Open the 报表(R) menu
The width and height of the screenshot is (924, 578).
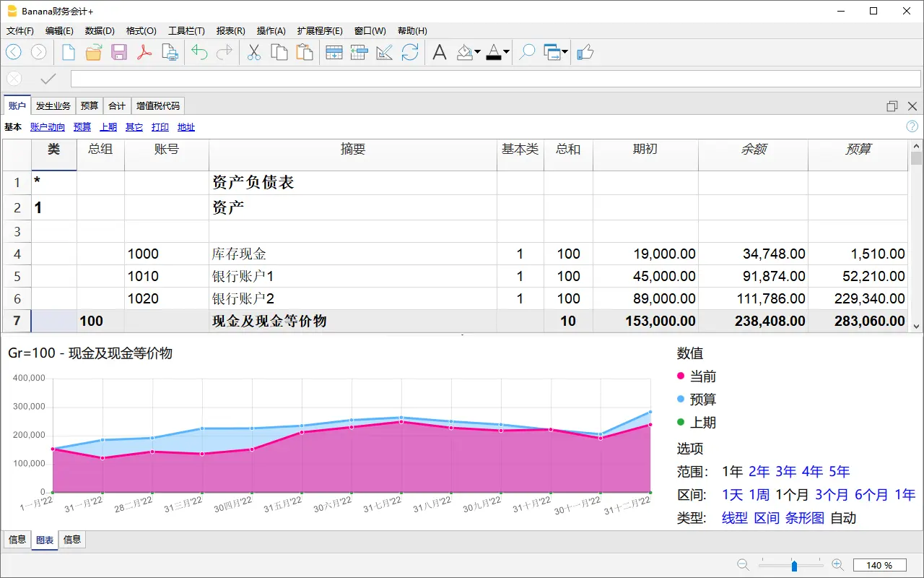(x=230, y=31)
